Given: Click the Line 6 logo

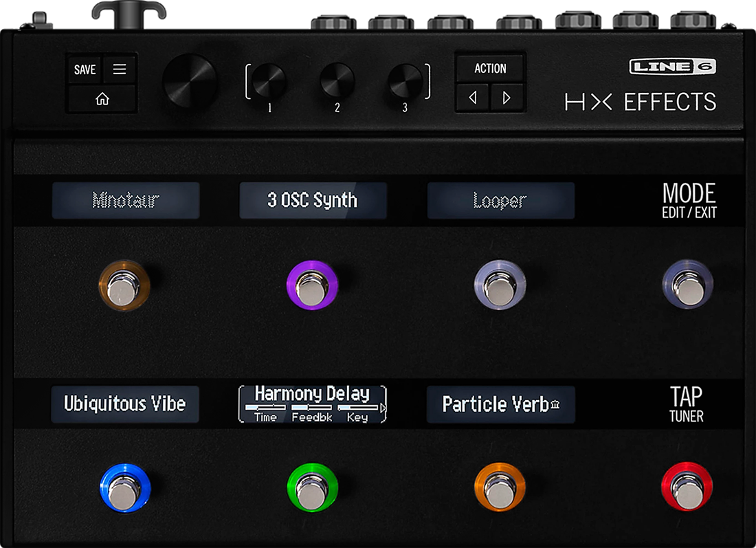Looking at the screenshot, I should 673,67.
